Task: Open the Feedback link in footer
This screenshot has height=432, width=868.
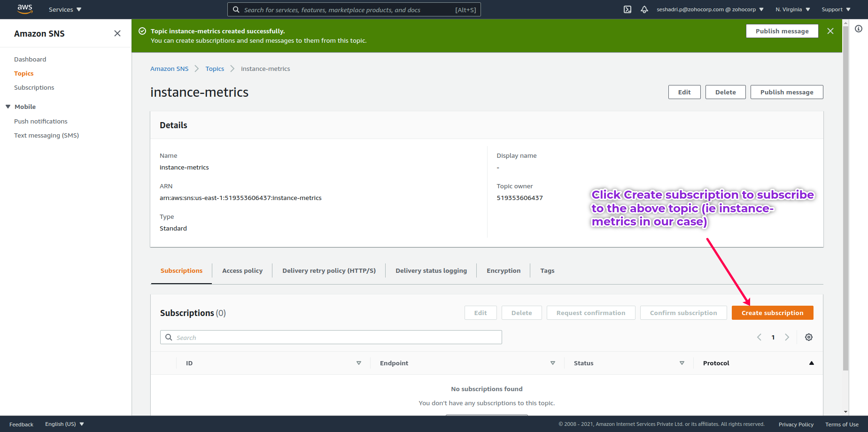Action: pos(21,424)
